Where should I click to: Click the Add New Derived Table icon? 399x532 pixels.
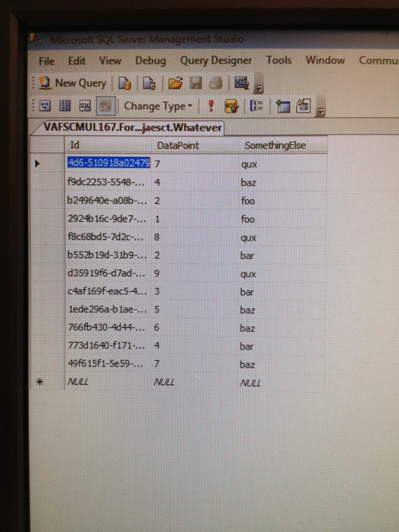pos(303,106)
